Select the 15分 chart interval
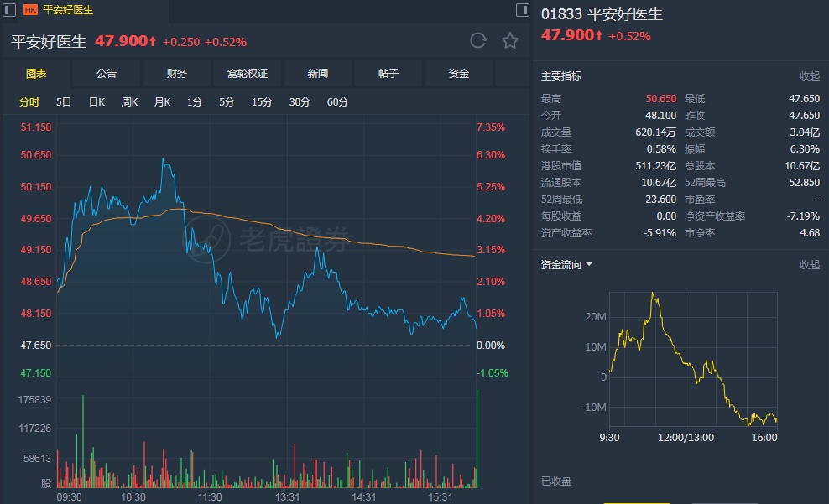829x504 pixels. tap(262, 102)
